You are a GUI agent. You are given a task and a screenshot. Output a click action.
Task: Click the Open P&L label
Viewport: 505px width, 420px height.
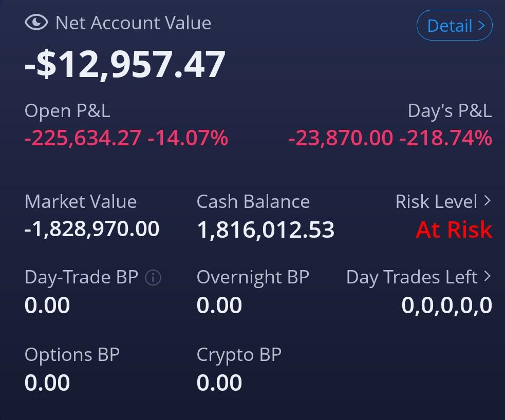tap(67, 111)
